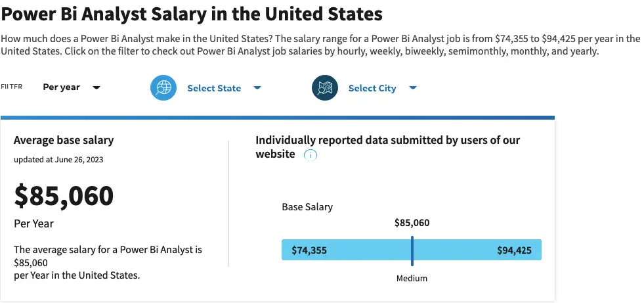The height and width of the screenshot is (303, 644).
Task: Click the median marker on salary bar
Action: tap(412, 250)
